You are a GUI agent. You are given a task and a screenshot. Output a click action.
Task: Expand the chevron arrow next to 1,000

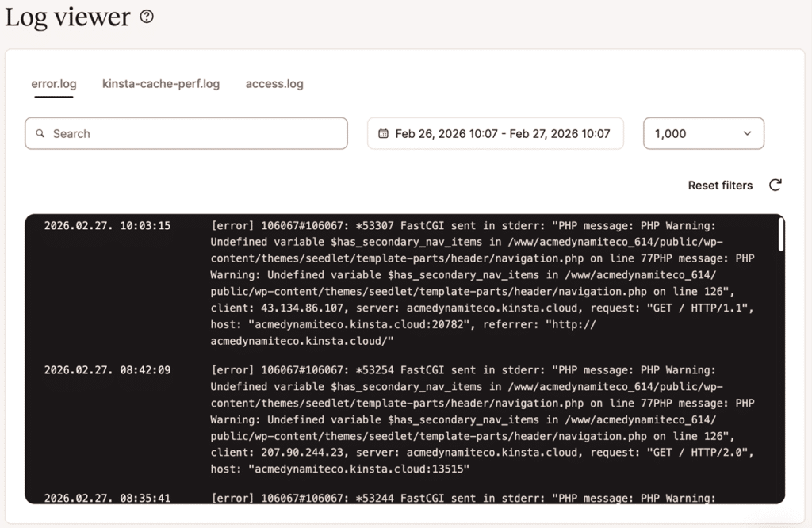tap(746, 133)
